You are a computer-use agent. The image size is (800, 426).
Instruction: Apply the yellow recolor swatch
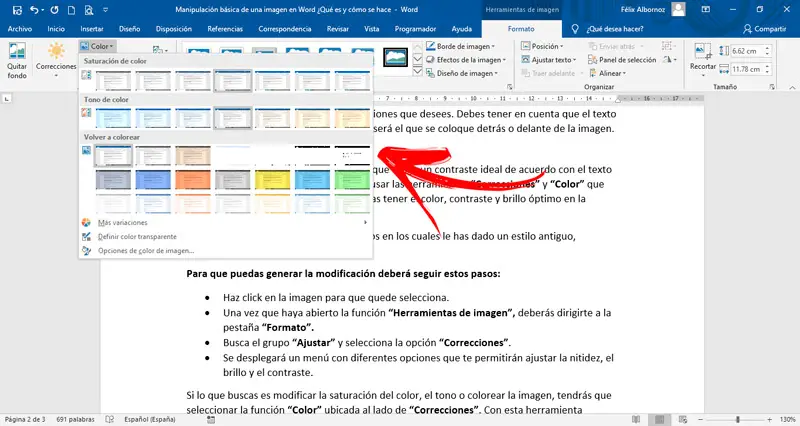272,180
